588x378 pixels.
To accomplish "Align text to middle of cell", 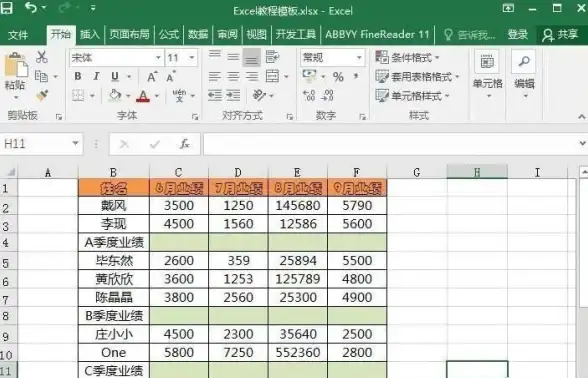I will tap(233, 57).
